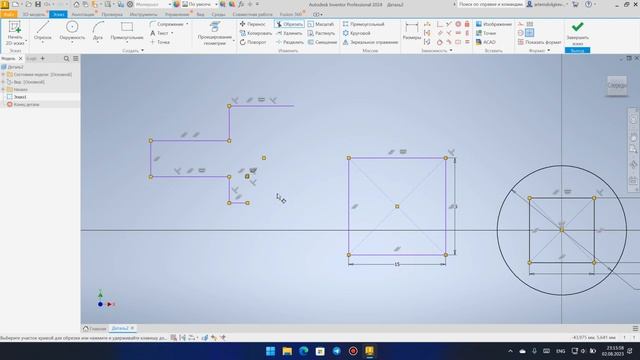Click the Save icon in quick access toolbar

tap(38, 4)
